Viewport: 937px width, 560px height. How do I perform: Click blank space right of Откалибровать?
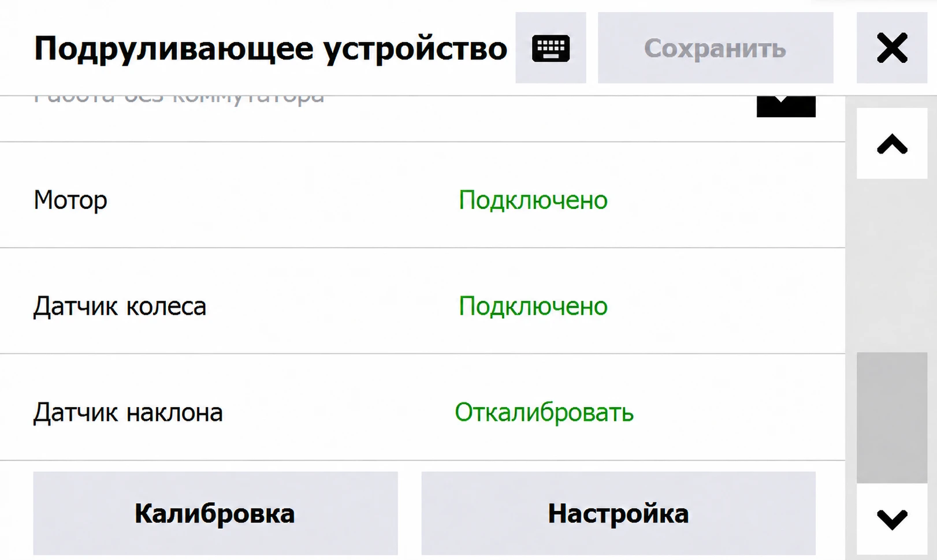click(734, 412)
